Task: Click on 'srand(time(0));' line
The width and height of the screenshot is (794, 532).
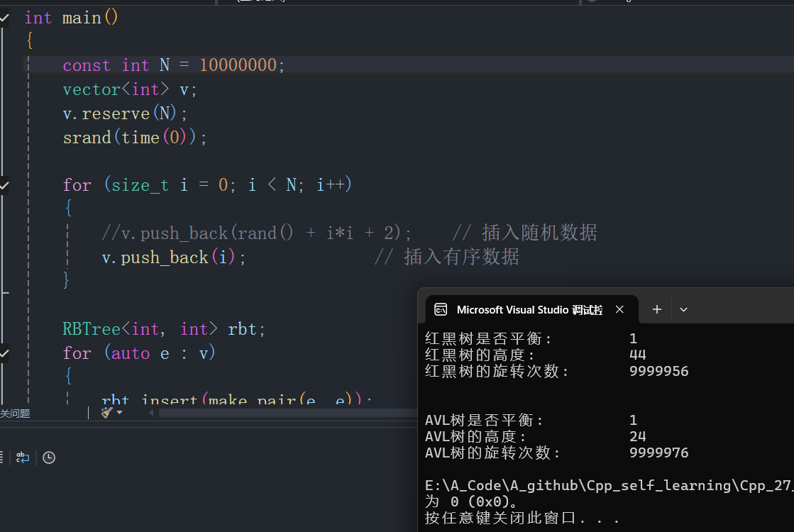Action: 135,137
